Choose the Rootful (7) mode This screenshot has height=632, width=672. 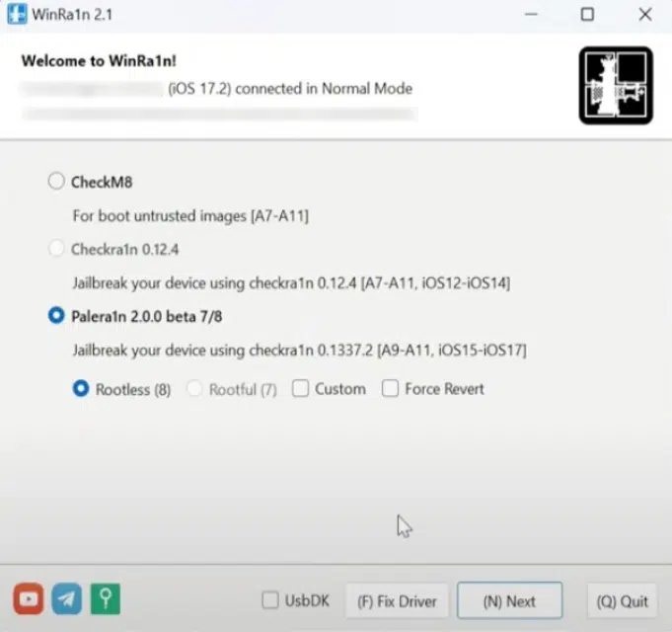[x=195, y=389]
